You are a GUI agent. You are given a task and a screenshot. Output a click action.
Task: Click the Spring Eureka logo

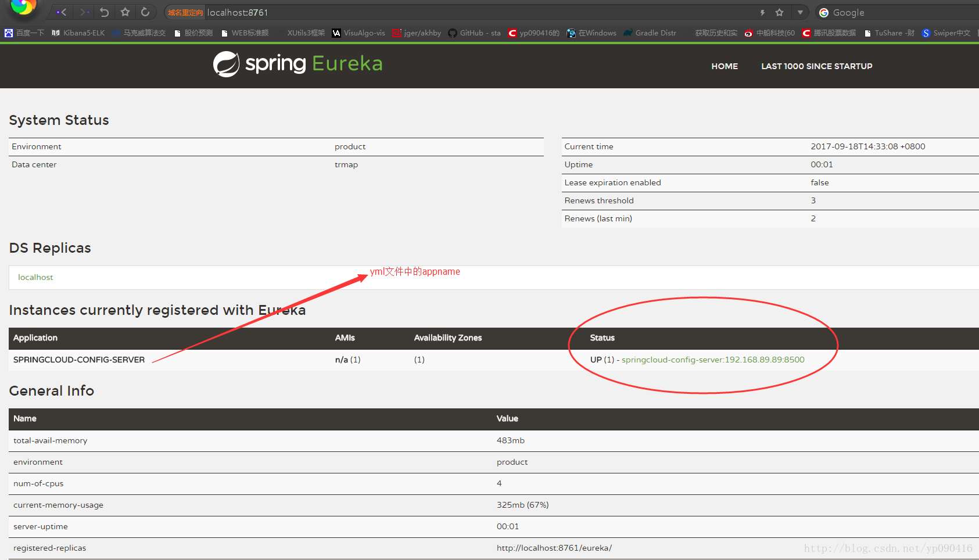[298, 64]
